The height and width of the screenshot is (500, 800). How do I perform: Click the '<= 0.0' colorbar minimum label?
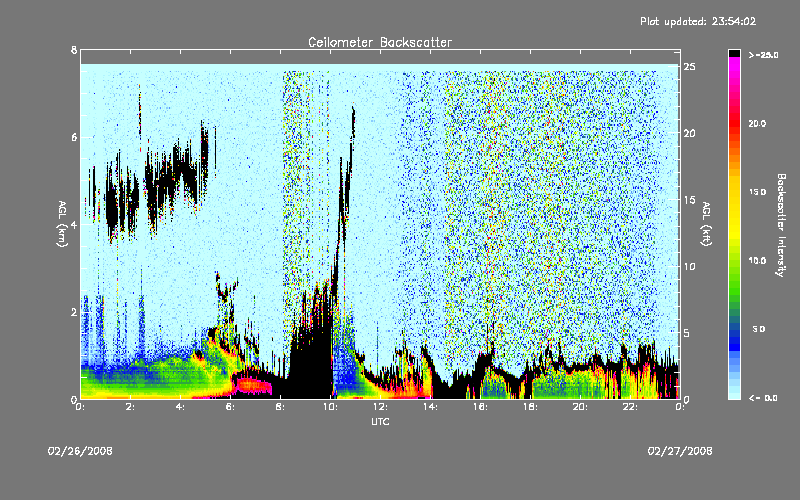[x=763, y=398]
